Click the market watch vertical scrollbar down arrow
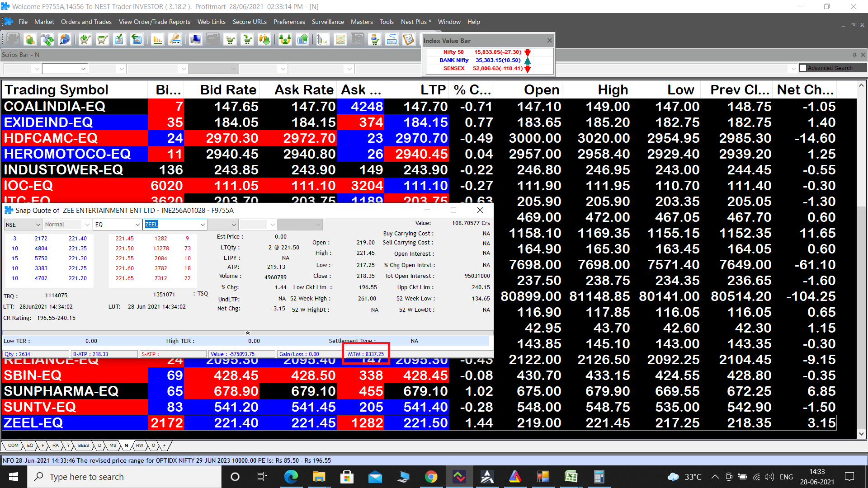Viewport: 868px width, 488px height. tap(861, 434)
